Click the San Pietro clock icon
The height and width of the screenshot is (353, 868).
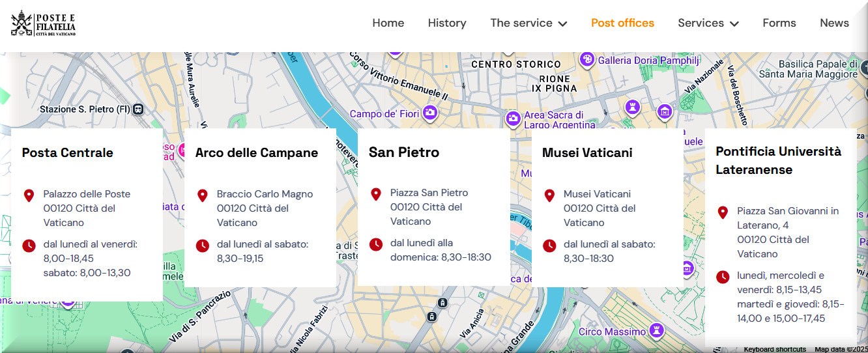pyautogui.click(x=375, y=244)
